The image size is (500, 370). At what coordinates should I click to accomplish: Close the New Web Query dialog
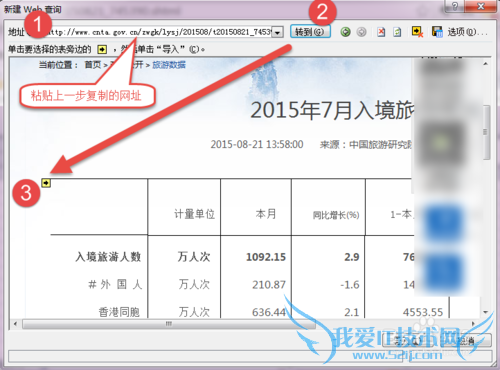[480, 6]
